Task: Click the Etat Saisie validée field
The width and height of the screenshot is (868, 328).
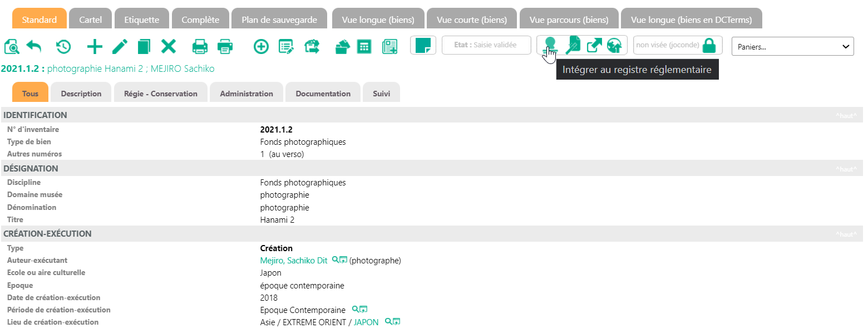Action: [x=486, y=45]
